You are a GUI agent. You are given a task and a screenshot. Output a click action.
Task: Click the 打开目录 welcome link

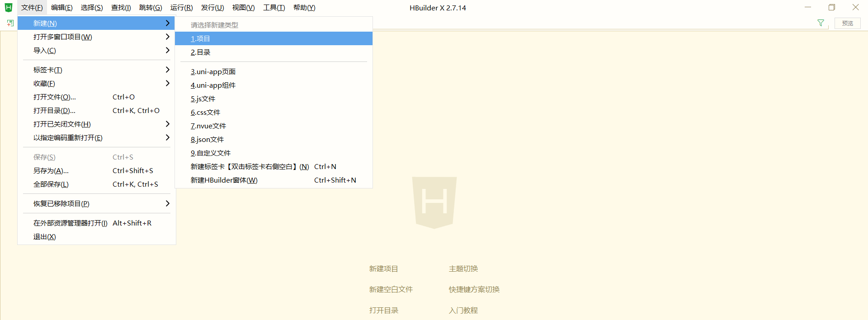pos(383,311)
